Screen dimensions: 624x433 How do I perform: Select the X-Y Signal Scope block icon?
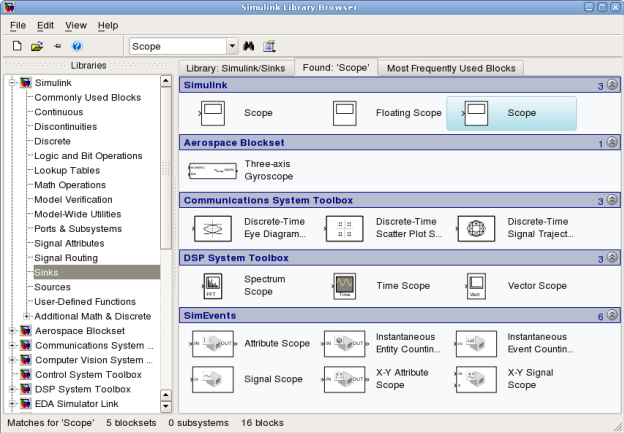tap(476, 380)
